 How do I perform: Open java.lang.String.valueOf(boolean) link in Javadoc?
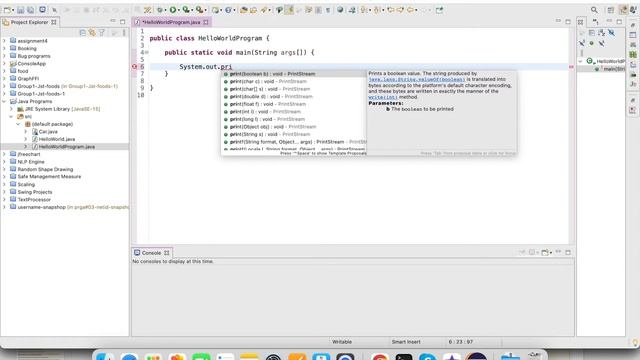click(x=417, y=79)
